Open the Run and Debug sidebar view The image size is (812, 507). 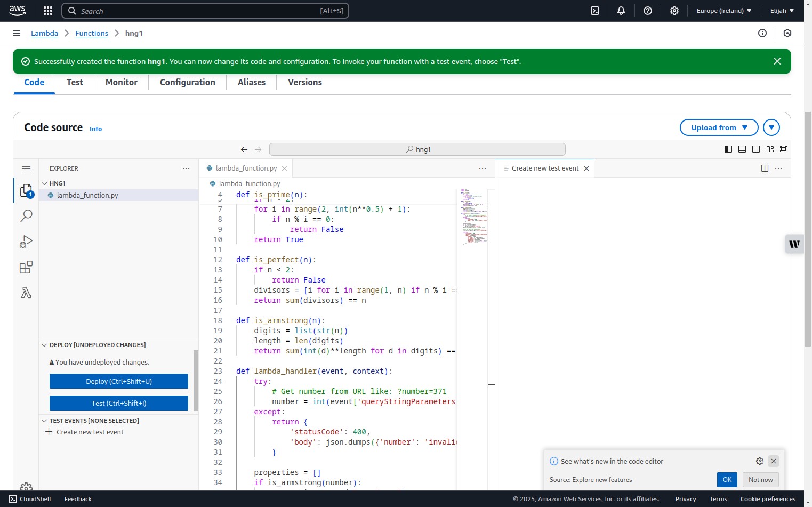[26, 241]
